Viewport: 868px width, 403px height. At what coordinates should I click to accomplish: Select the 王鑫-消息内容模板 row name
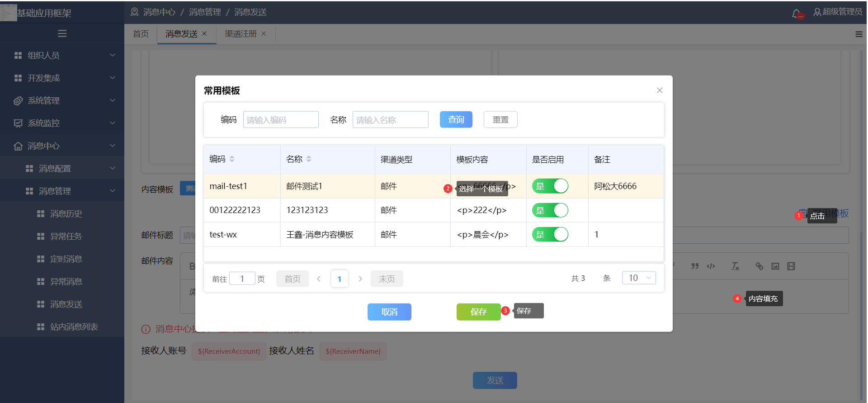pos(320,234)
